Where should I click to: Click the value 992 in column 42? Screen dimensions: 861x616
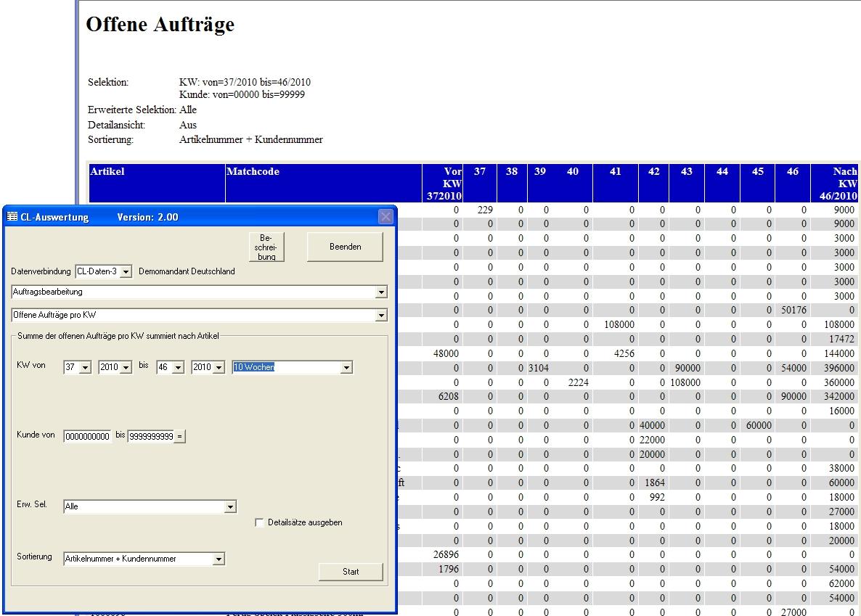pos(657,498)
